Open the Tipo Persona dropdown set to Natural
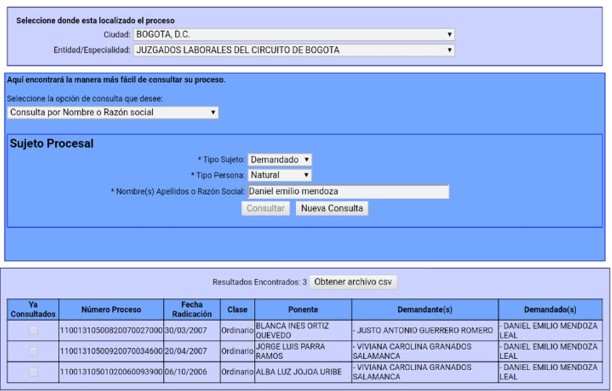The image size is (612, 391). (x=279, y=175)
